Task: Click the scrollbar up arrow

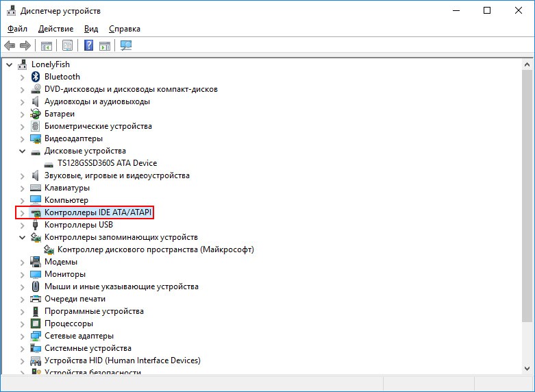Action: (527, 64)
